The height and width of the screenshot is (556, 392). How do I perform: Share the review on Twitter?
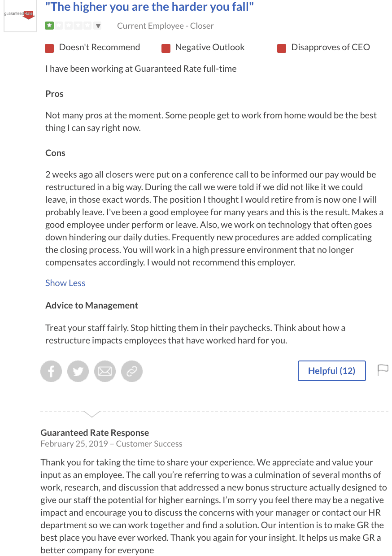78,371
